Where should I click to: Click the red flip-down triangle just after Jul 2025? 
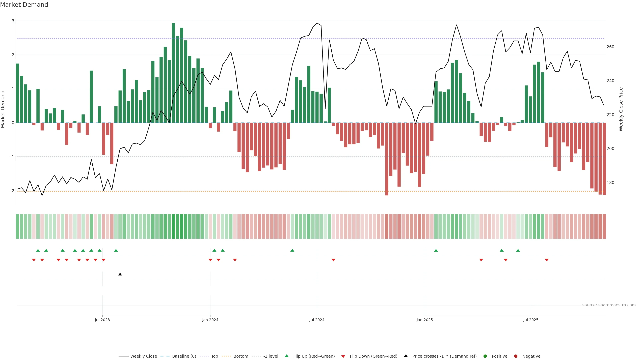547,260
